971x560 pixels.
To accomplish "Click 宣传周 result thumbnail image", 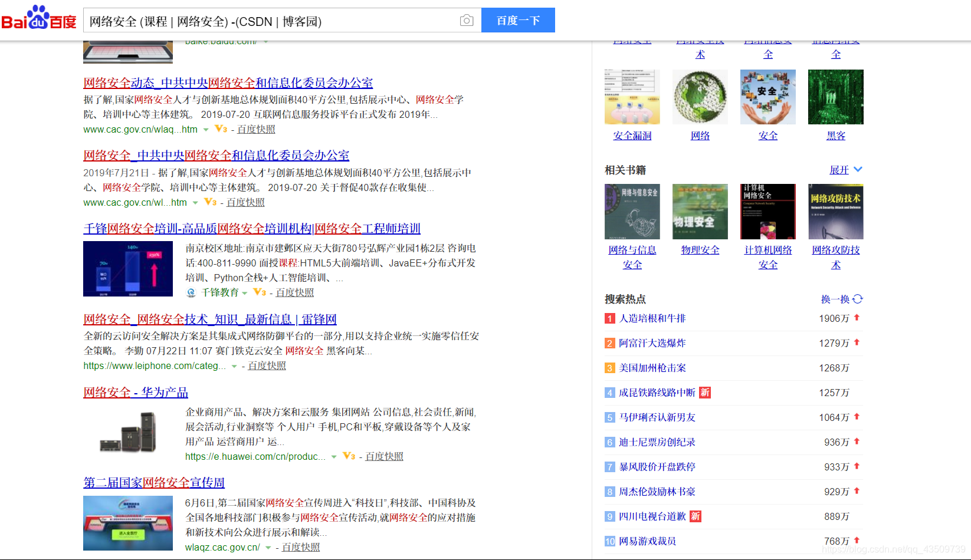I will pos(128,523).
